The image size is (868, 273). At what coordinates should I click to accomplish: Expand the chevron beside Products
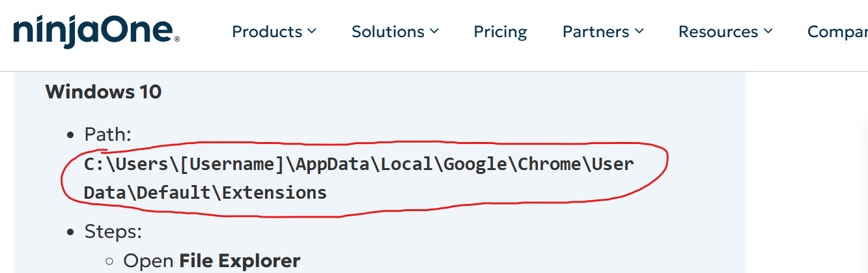coord(312,31)
